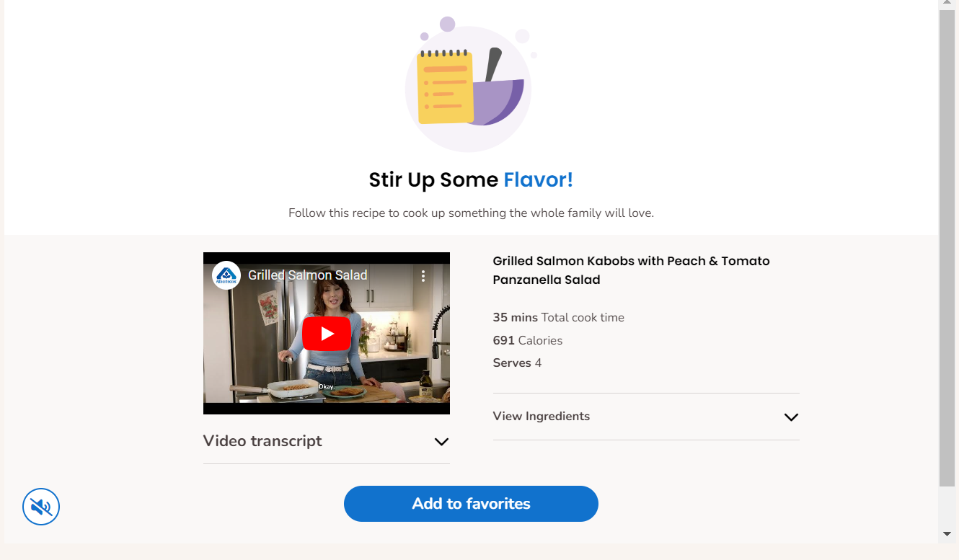The image size is (959, 560).
Task: Select the Grilled Salmon Kabobs recipe title
Action: click(632, 270)
